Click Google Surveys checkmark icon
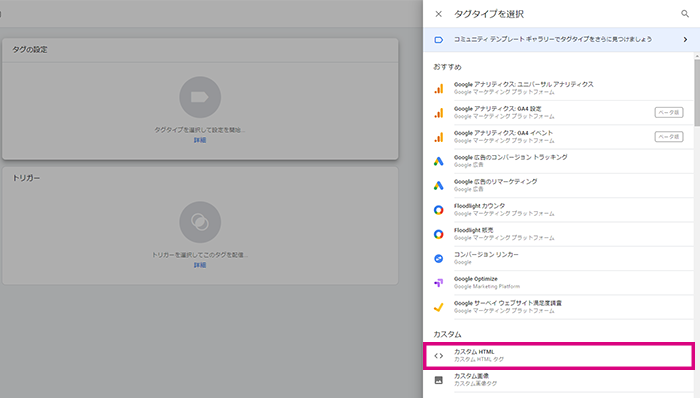This screenshot has width=700, height=398. 438,307
